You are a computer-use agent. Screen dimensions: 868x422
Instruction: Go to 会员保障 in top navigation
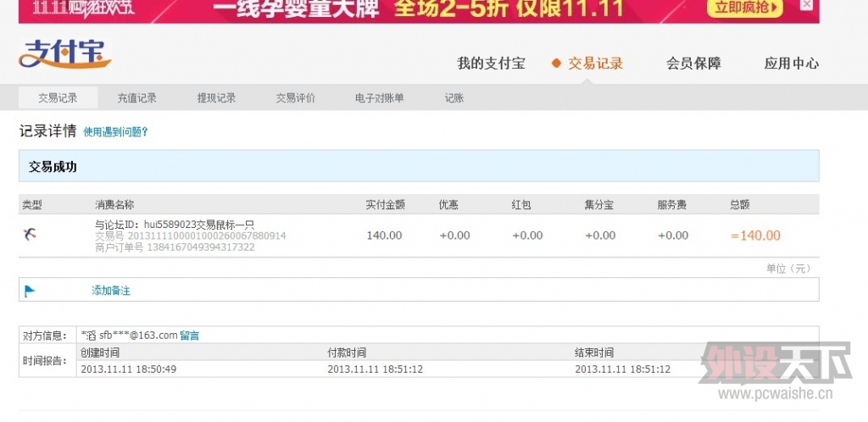[693, 64]
